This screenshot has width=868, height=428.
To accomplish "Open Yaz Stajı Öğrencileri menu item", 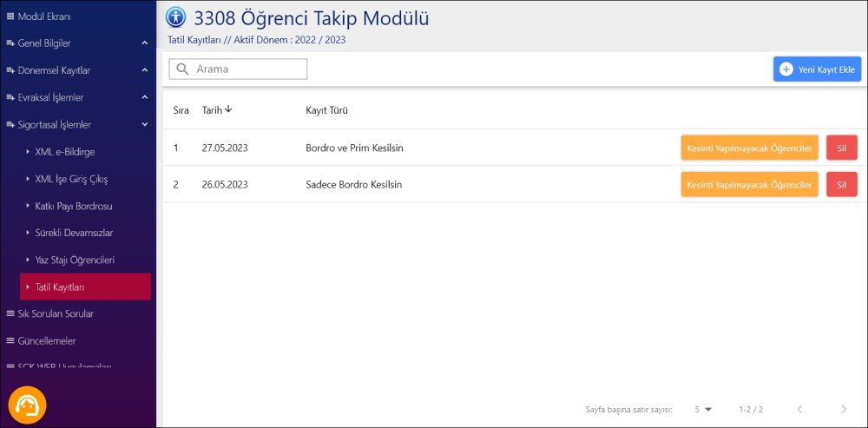I will [75, 260].
